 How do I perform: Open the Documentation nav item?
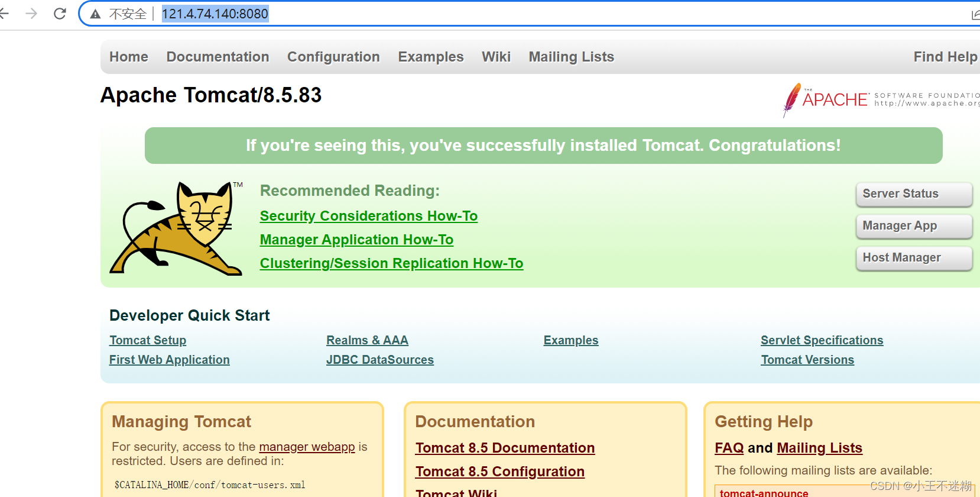[x=218, y=57]
